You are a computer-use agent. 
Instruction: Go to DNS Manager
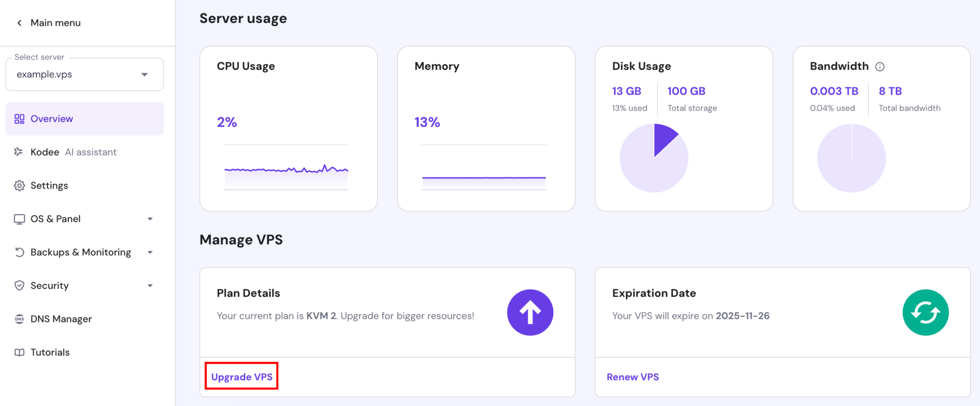click(x=61, y=319)
